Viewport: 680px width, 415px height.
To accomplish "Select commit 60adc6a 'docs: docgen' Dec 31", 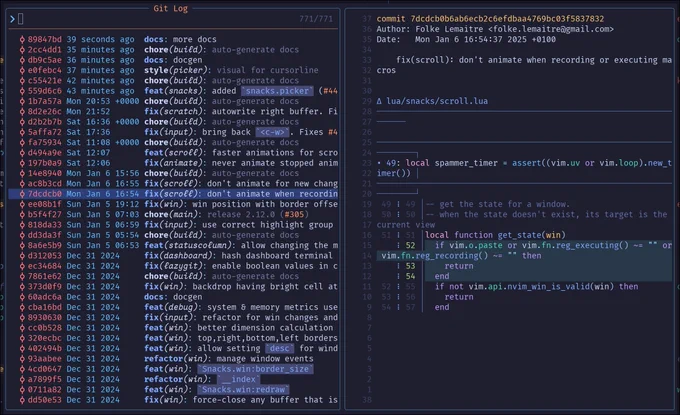I will tap(173, 297).
